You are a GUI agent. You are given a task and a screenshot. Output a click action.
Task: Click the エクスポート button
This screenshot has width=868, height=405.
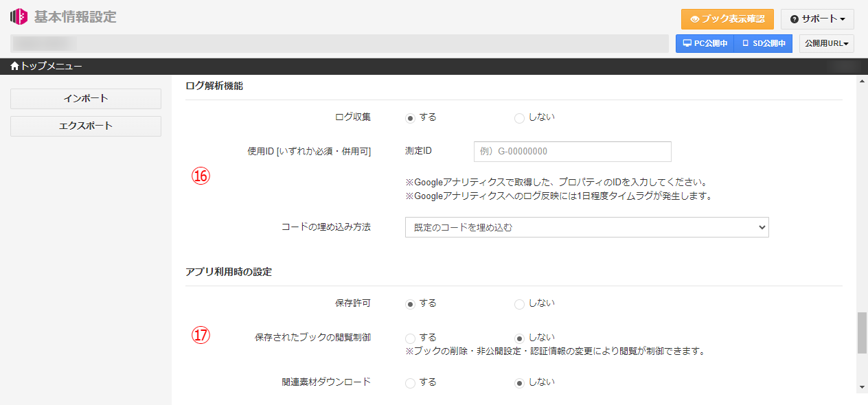coord(85,126)
